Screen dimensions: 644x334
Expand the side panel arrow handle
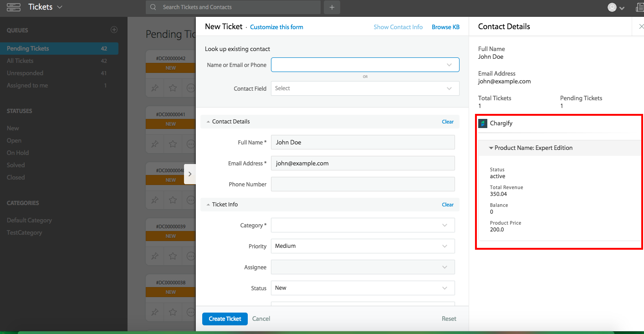190,174
